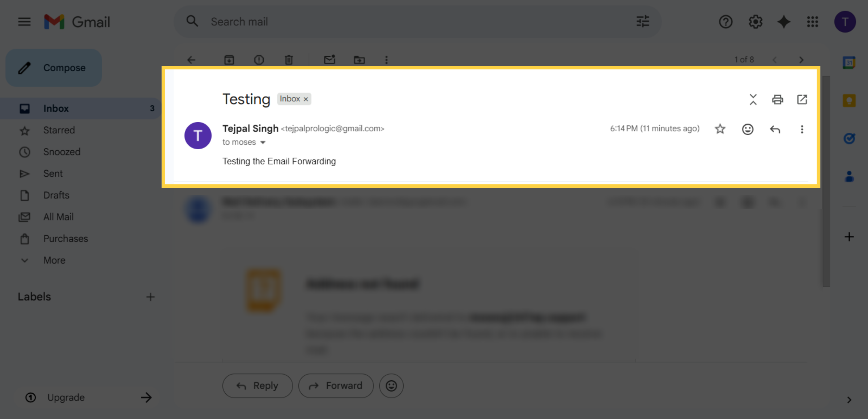Reply to the Testing email
This screenshot has width=868, height=419.
(257, 385)
